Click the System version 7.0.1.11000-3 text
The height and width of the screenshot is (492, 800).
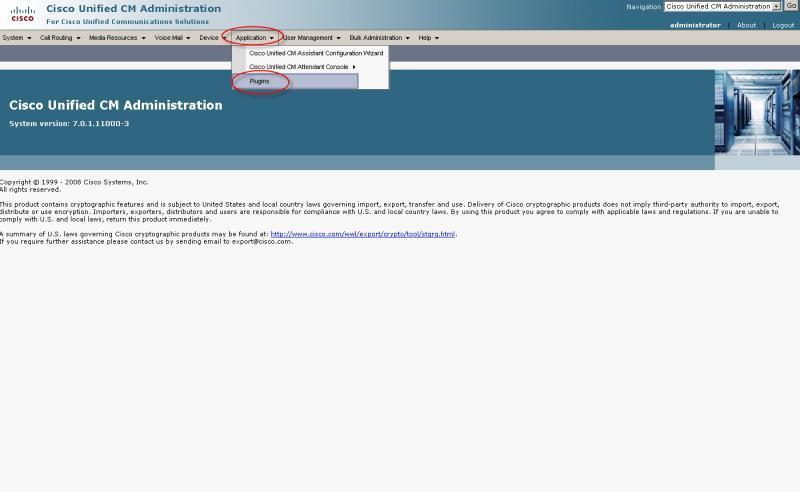pyautogui.click(x=69, y=124)
